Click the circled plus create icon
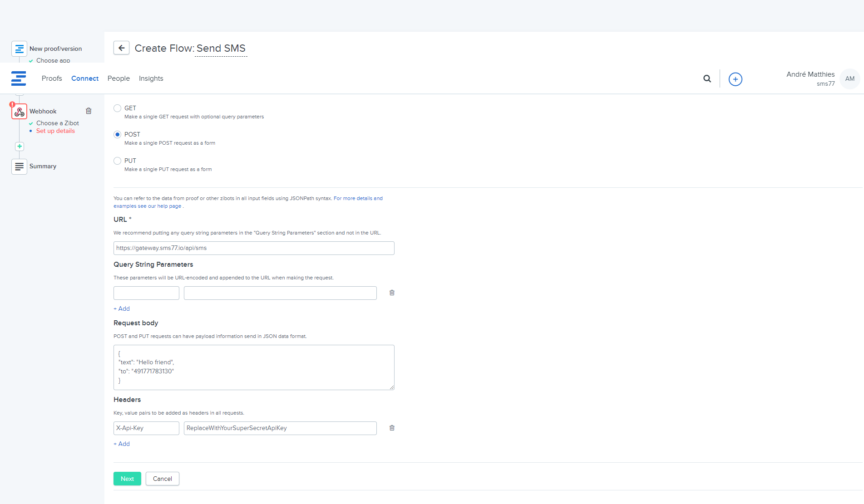Image resolution: width=864 pixels, height=504 pixels. coord(735,79)
